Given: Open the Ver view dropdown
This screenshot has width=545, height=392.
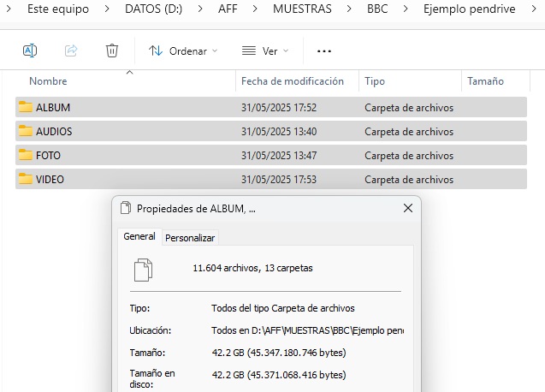Looking at the screenshot, I should coord(265,51).
